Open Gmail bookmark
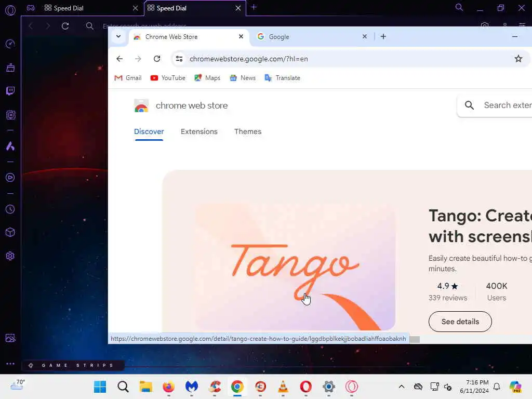 (x=128, y=78)
